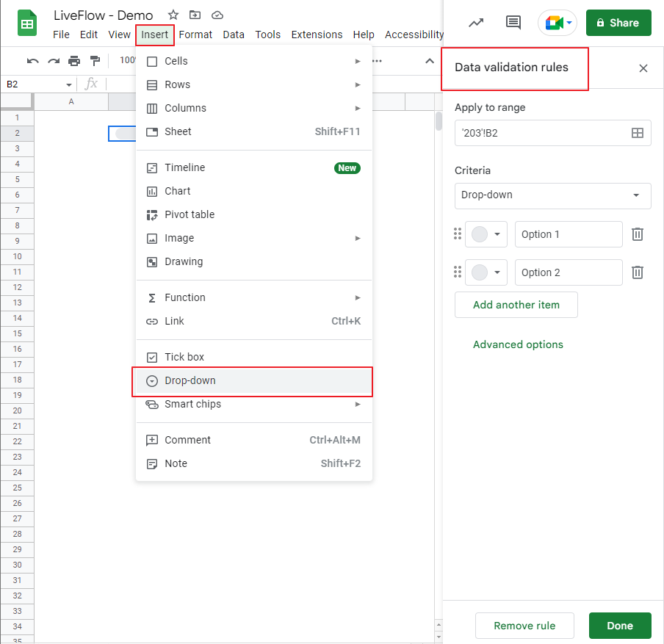Delete Option 1 with trash icon
Viewport: 664px width, 644px height.
[x=638, y=234]
